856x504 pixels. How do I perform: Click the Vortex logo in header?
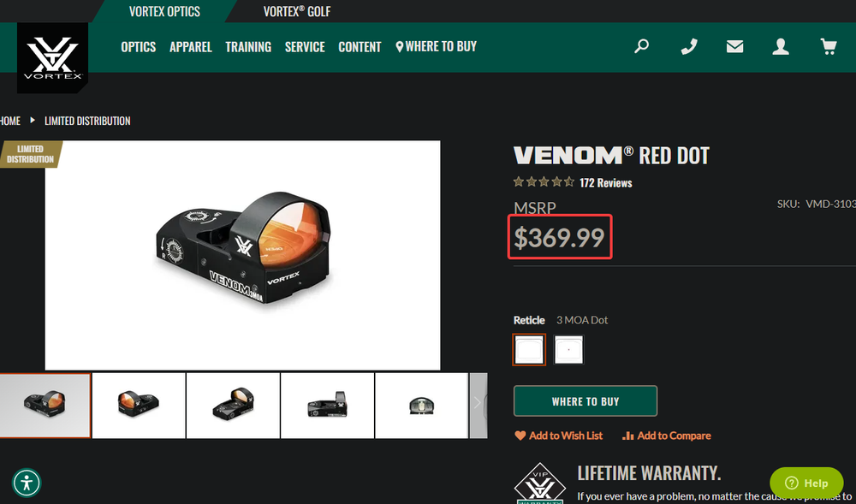tap(52, 58)
